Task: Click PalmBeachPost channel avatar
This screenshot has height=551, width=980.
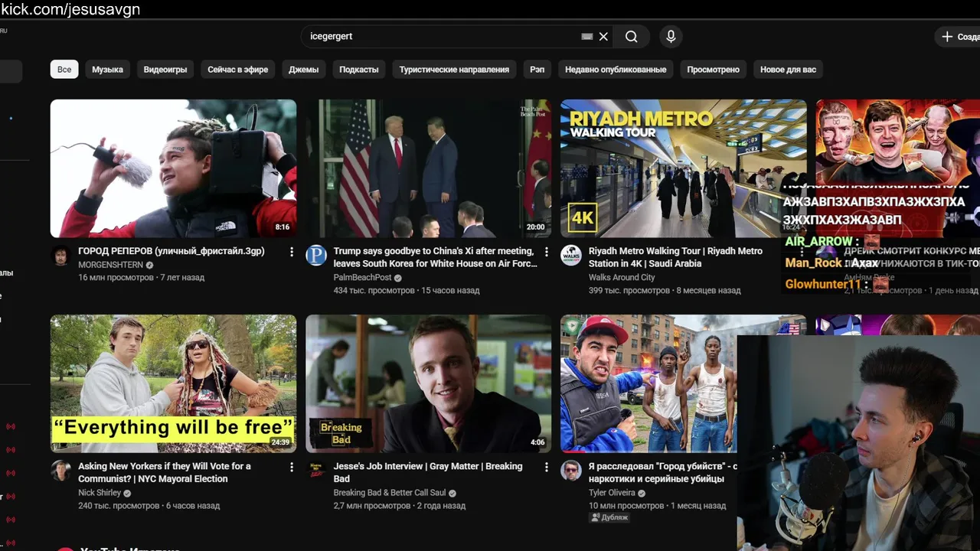Action: point(316,256)
